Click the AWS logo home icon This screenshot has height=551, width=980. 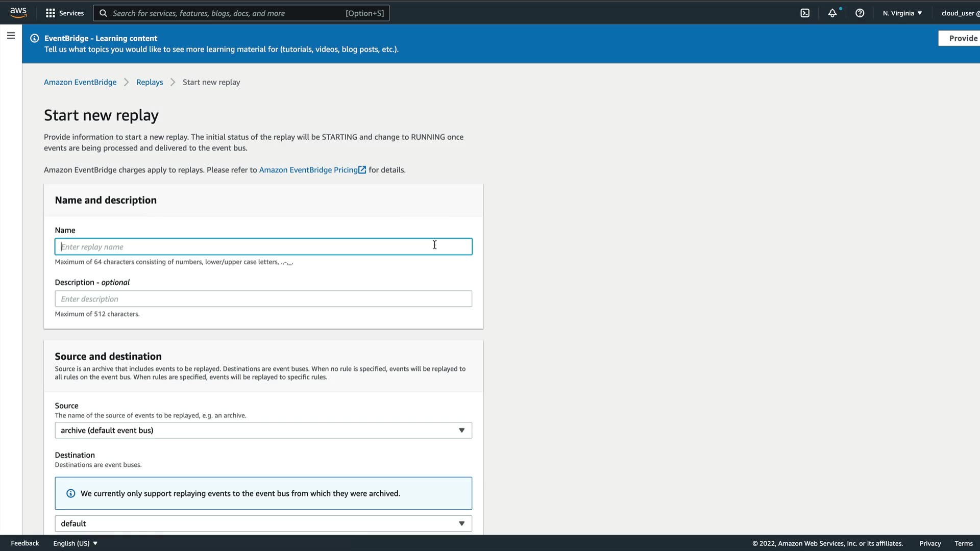(18, 13)
